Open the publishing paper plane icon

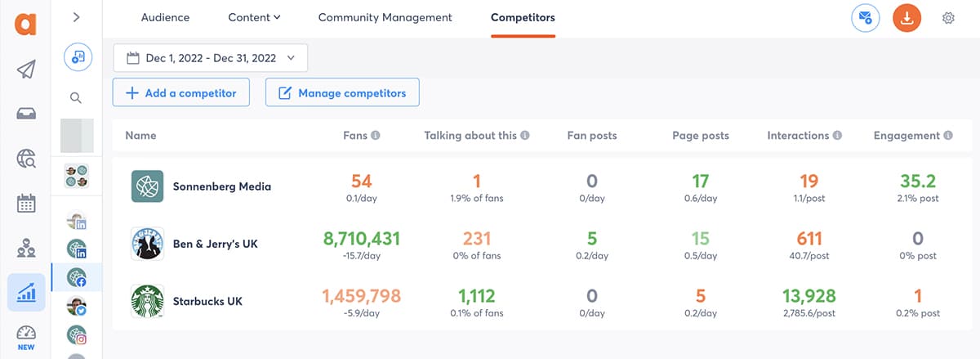(x=25, y=69)
